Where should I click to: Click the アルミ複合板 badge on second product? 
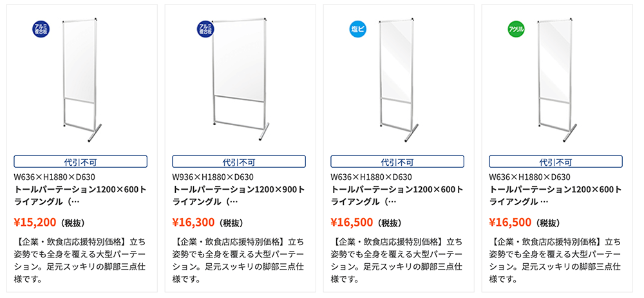point(205,29)
